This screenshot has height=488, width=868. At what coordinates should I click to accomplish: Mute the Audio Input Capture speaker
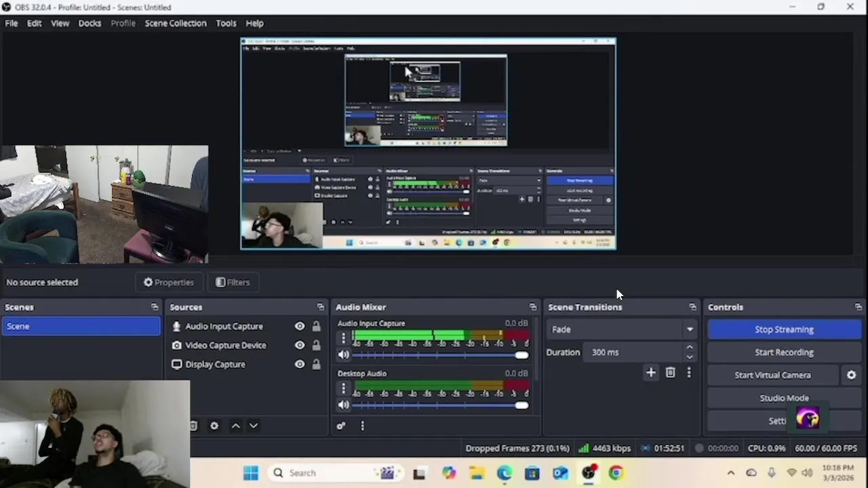pyautogui.click(x=343, y=354)
